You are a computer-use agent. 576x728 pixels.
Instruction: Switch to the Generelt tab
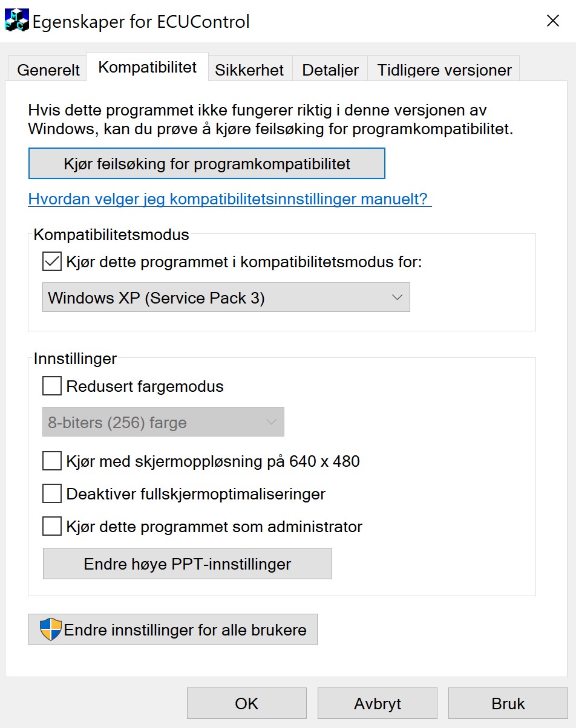[47, 70]
